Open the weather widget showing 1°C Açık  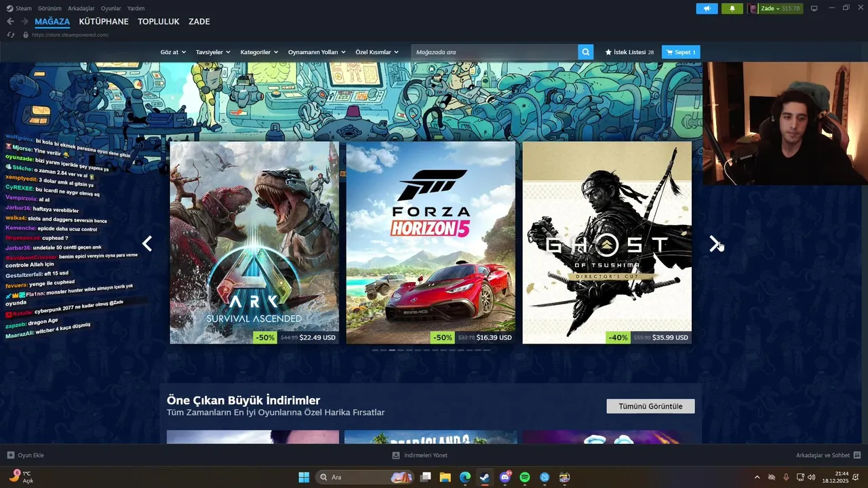tap(21, 477)
